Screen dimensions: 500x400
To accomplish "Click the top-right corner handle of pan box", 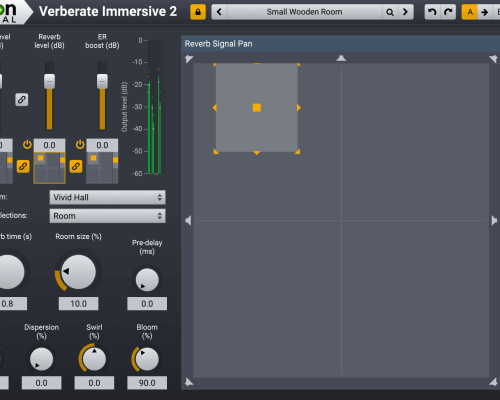I will pyautogui.click(x=298, y=65).
